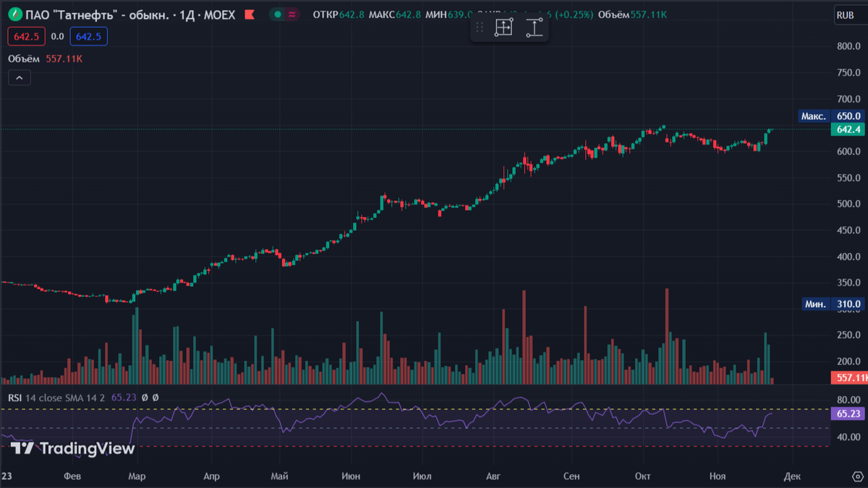Click the RSI value 65.23 axis label
This screenshot has width=868, height=488.
point(848,414)
